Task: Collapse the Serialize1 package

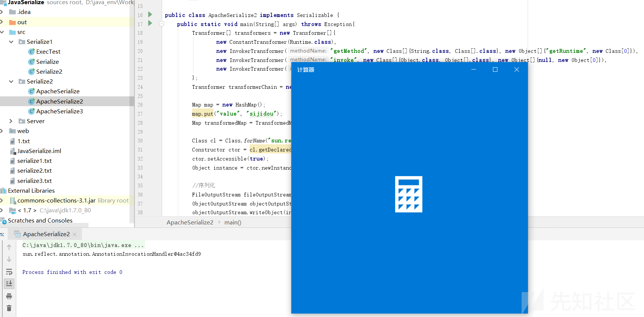Action: point(11,42)
